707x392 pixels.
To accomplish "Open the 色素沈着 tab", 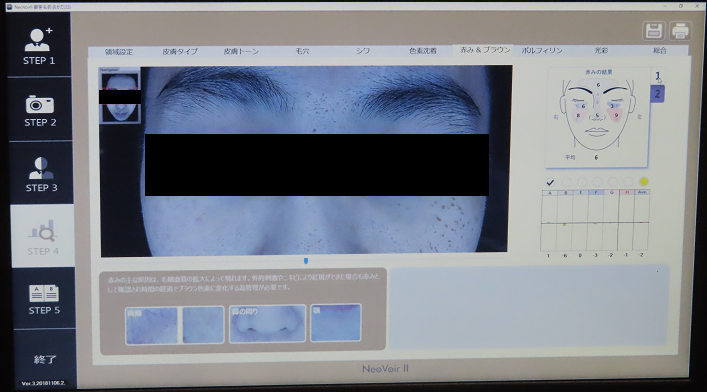I will (422, 51).
